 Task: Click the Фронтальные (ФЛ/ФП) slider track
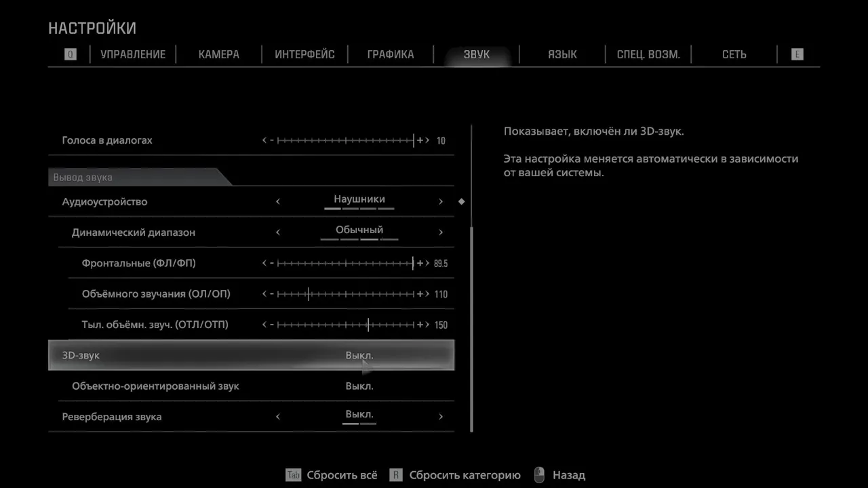[x=346, y=263]
